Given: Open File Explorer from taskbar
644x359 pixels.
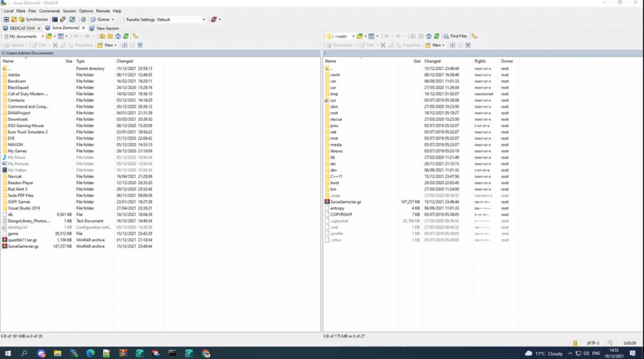Looking at the screenshot, I should point(57,353).
